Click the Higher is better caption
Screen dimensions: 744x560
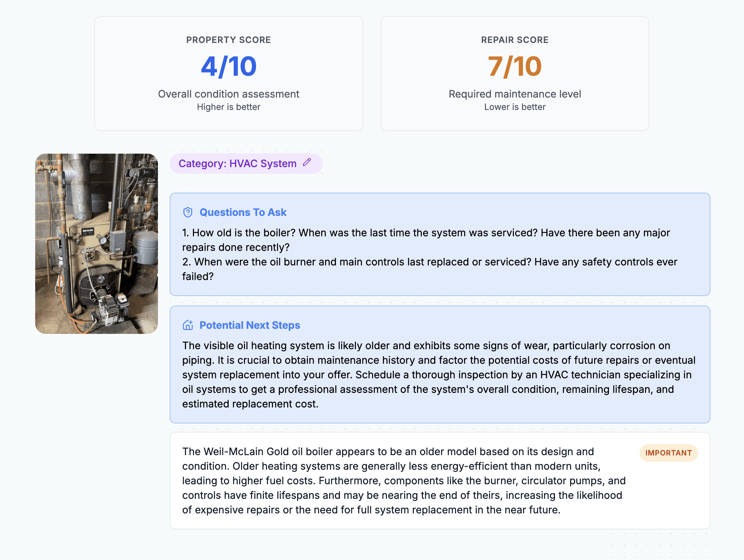[229, 107]
